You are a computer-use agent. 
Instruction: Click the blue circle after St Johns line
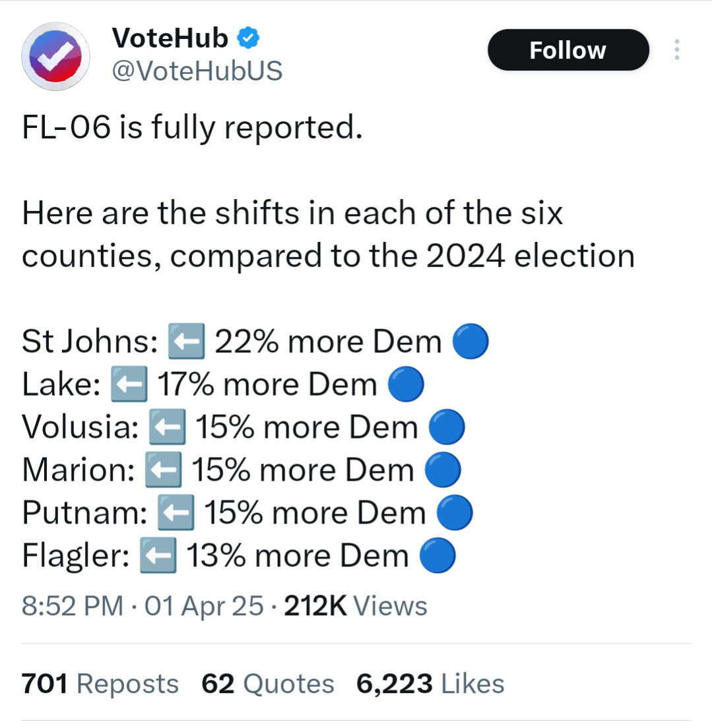470,342
